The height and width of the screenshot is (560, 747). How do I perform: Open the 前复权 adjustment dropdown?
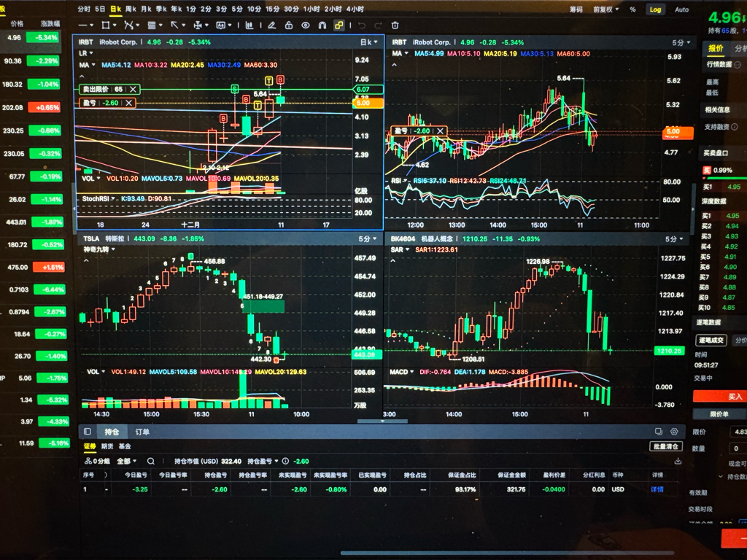click(606, 9)
